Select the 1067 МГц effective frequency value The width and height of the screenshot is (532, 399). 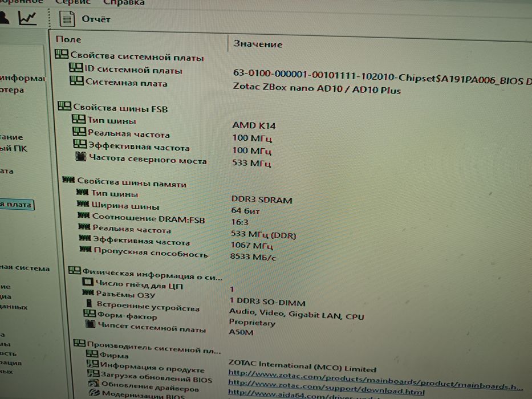point(252,245)
